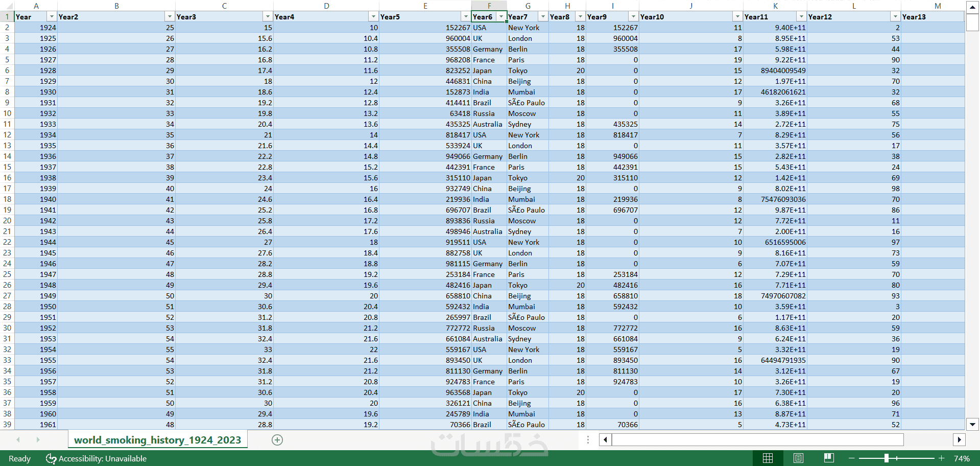Click the cell containing 9.40E+11
This screenshot has width=980, height=466.
click(775, 28)
